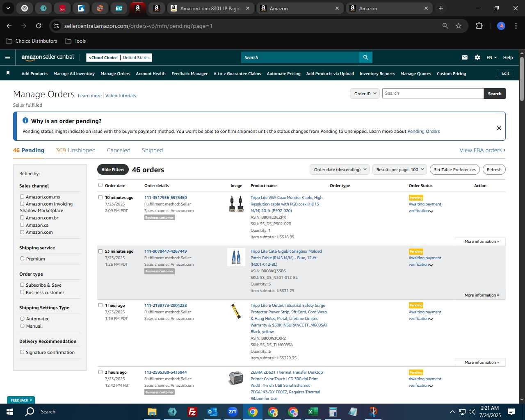Select the order 111-3517936-5975450 checkbox

pyautogui.click(x=100, y=197)
